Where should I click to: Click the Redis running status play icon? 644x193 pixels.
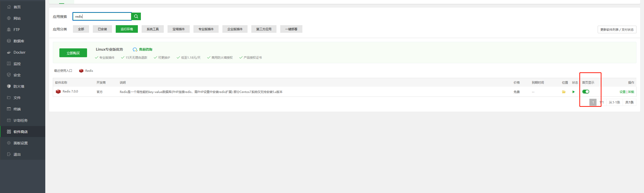574,92
